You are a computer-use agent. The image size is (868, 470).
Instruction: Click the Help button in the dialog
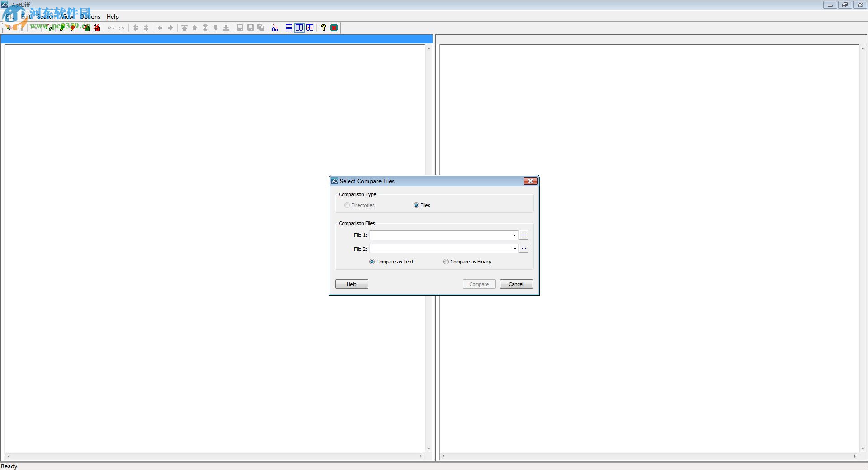click(352, 284)
